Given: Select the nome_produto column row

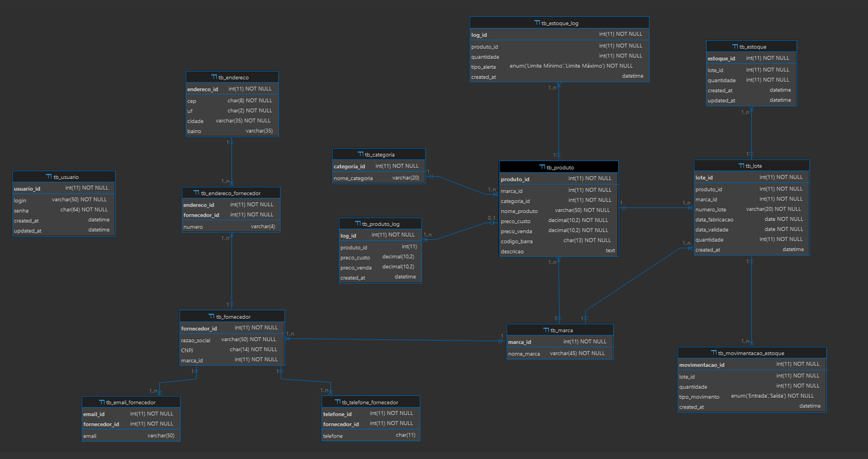Looking at the screenshot, I should click(558, 211).
